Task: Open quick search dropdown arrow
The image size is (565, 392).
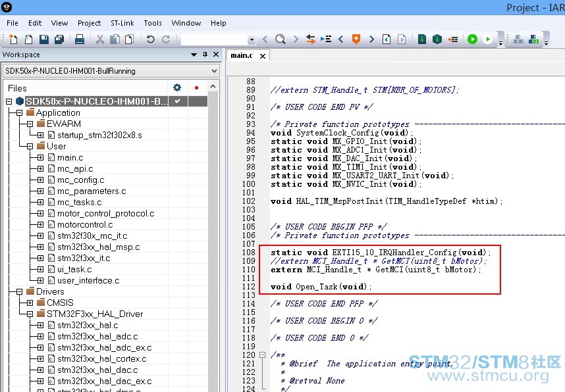Action: [x=252, y=39]
